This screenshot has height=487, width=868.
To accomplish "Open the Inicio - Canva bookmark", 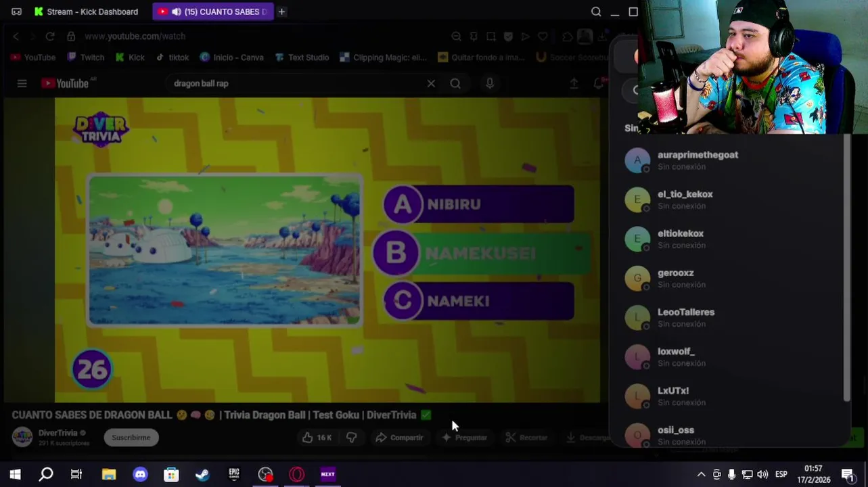I will (231, 57).
